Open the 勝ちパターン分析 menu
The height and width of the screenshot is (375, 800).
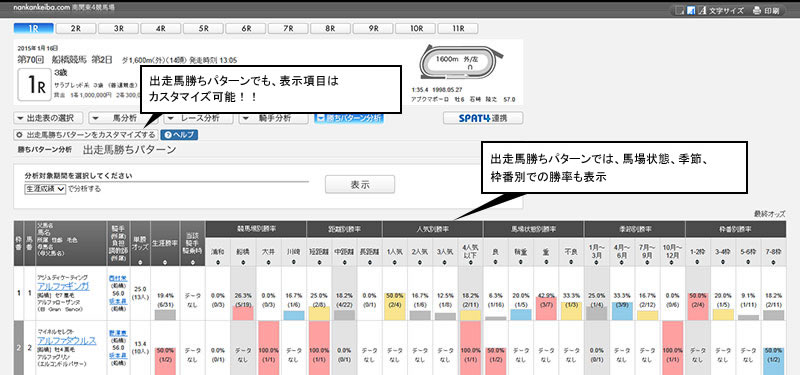(349, 118)
